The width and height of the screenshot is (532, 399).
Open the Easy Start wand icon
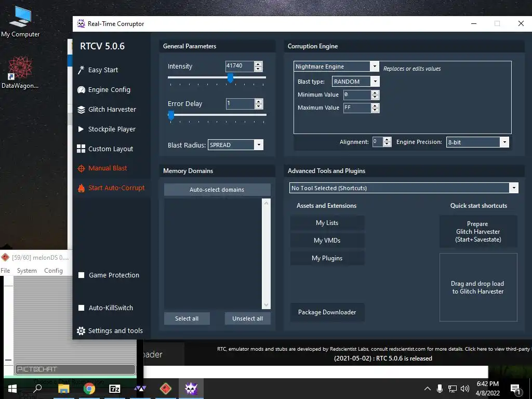pos(81,70)
